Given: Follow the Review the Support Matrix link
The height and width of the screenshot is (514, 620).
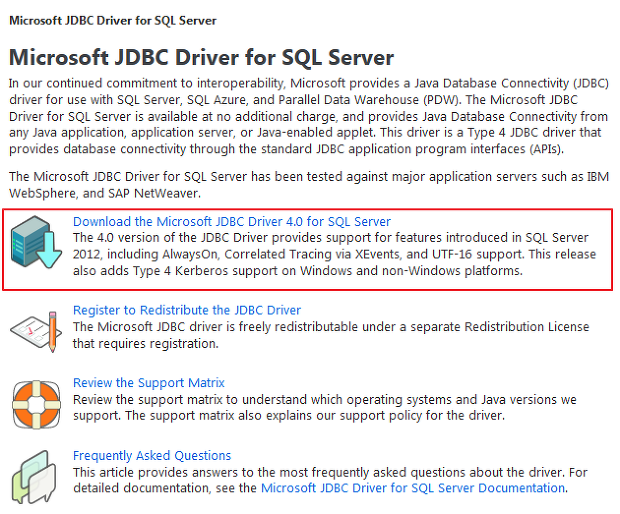Looking at the screenshot, I should point(149,383).
